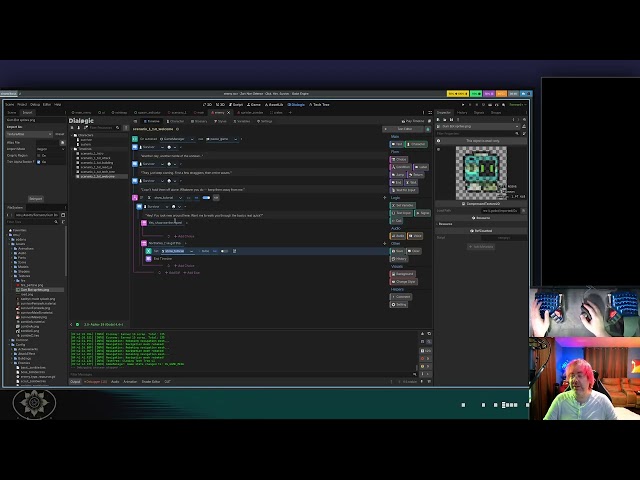The width and height of the screenshot is (640, 480).
Task: Open the Project menu
Action: coord(22,104)
